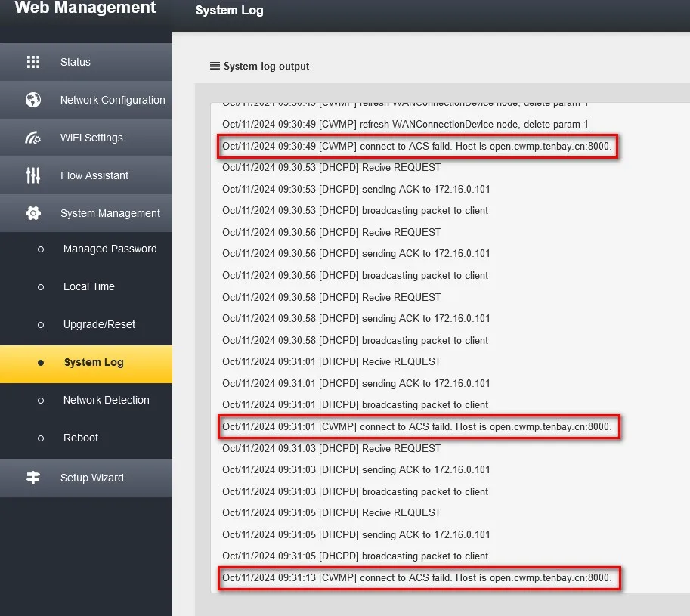Select the System Log submenu item
The height and width of the screenshot is (616, 690).
86,364
